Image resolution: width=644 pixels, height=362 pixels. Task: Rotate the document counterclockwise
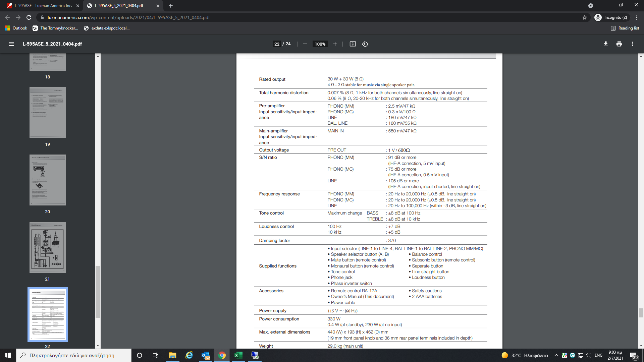(x=365, y=44)
